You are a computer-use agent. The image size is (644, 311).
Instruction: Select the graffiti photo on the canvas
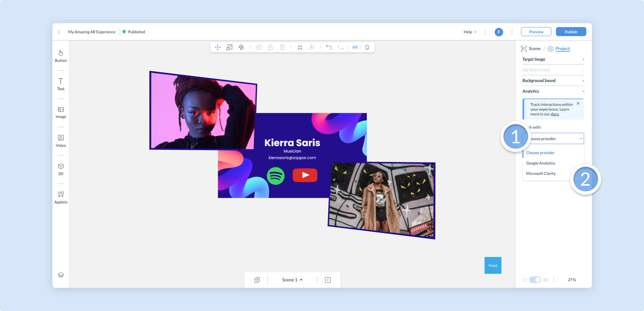click(x=381, y=201)
